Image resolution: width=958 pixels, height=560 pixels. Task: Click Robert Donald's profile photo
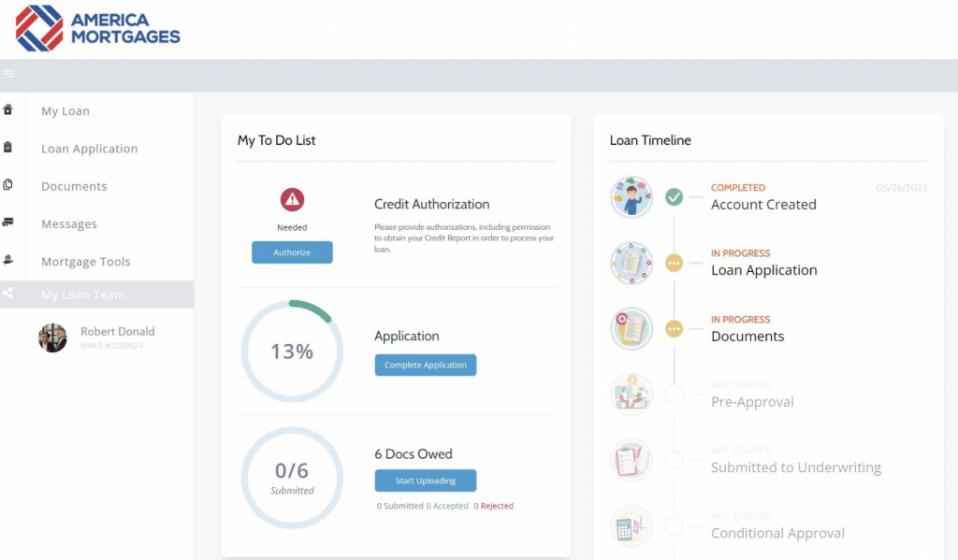pos(52,337)
